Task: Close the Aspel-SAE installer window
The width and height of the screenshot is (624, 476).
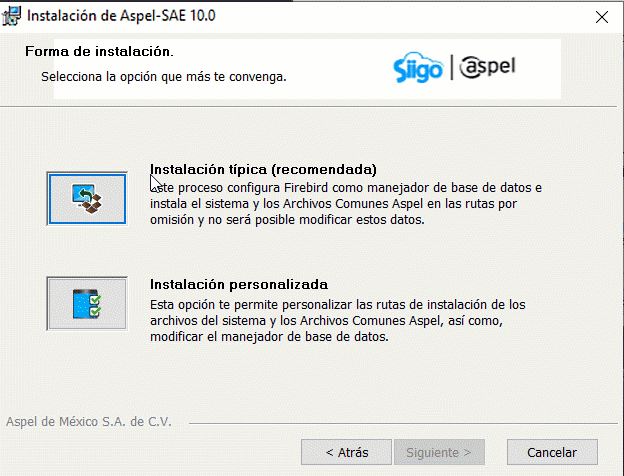Action: coord(601,17)
